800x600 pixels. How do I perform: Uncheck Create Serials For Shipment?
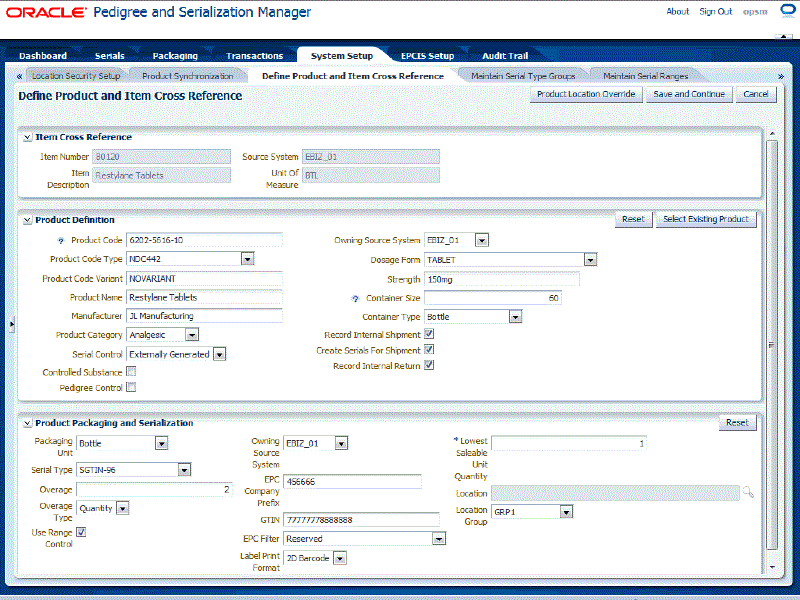point(429,349)
